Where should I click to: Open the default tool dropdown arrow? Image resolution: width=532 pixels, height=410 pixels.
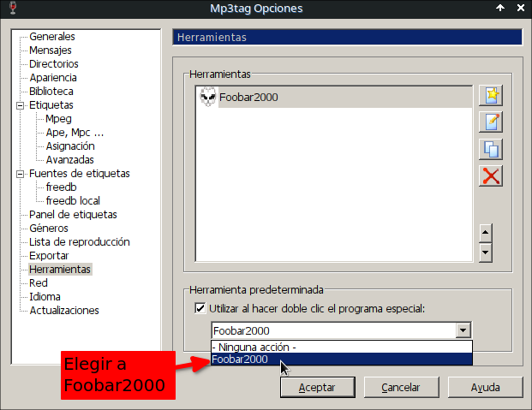(463, 330)
